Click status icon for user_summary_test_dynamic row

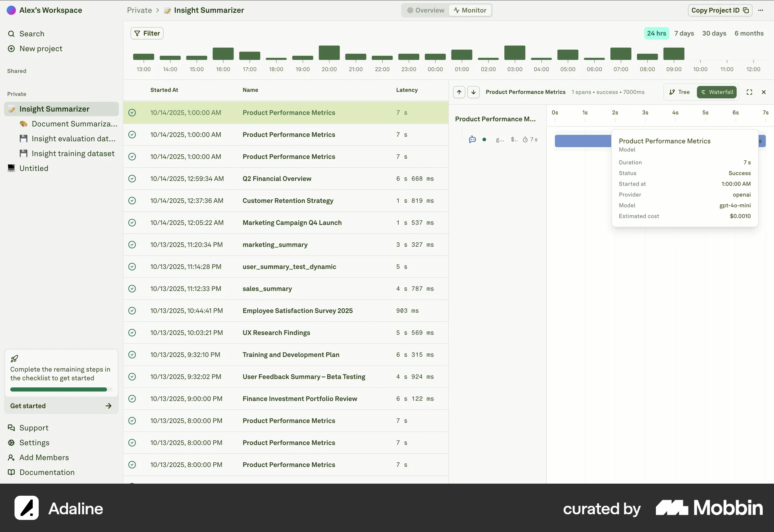(x=132, y=266)
